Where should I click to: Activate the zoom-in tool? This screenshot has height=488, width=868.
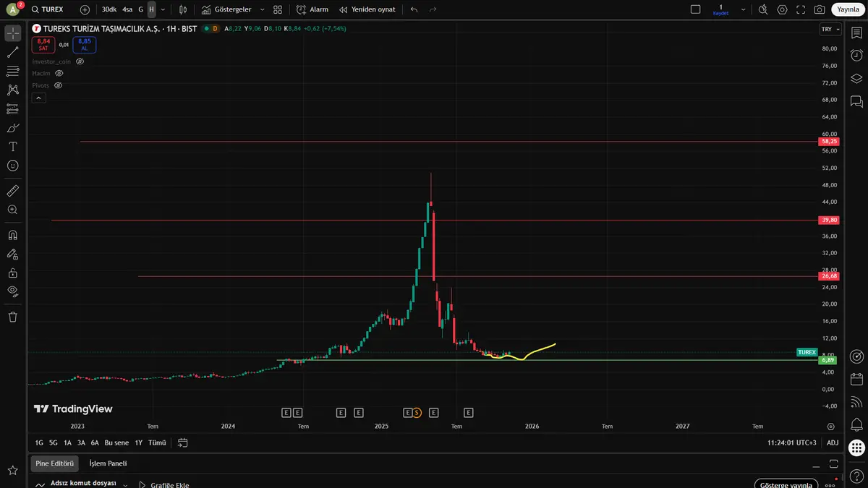pos(12,210)
